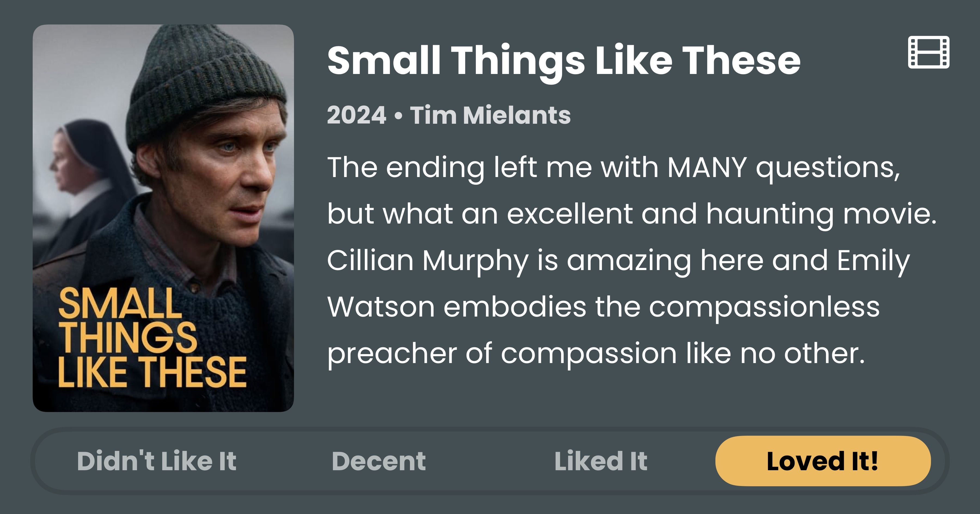Click the yellow title text on the poster
This screenshot has height=514, width=980.
(152, 337)
